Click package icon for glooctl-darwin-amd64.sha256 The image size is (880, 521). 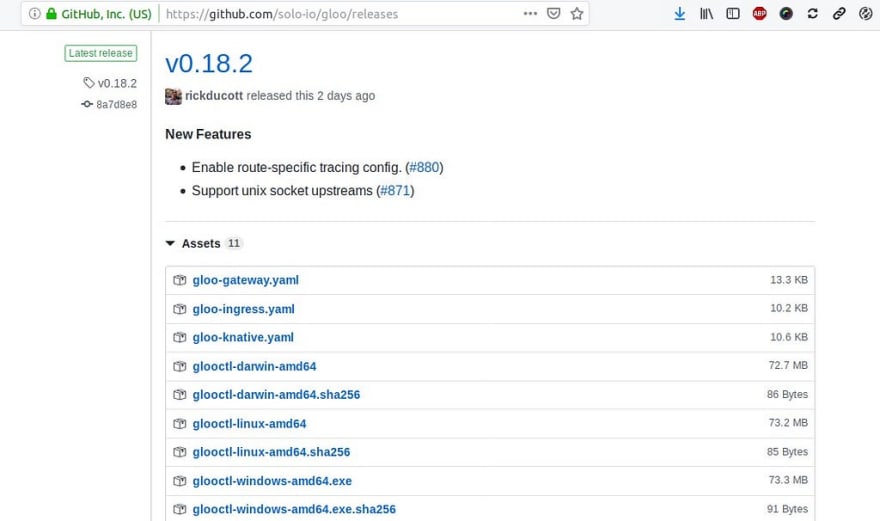[180, 395]
